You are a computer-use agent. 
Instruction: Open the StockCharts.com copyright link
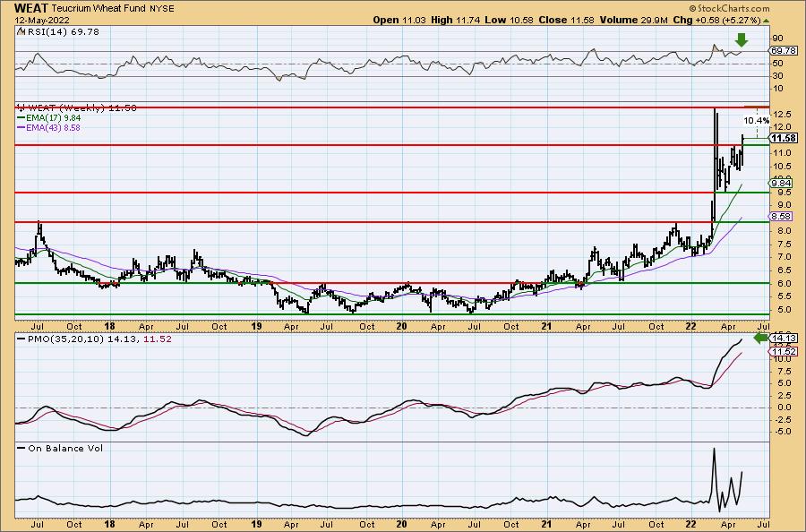click(729, 8)
